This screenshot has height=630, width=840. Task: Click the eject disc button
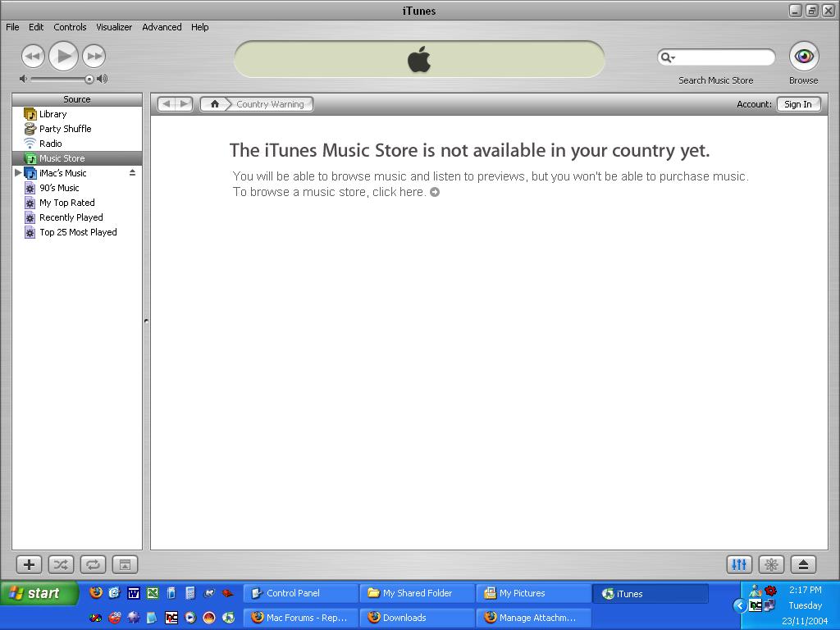(x=804, y=564)
